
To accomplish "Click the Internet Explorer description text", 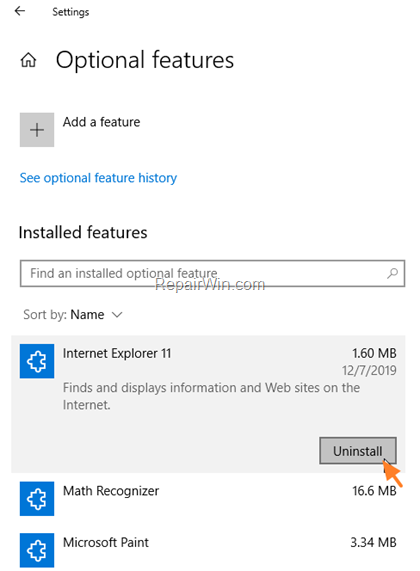I will coord(211,396).
